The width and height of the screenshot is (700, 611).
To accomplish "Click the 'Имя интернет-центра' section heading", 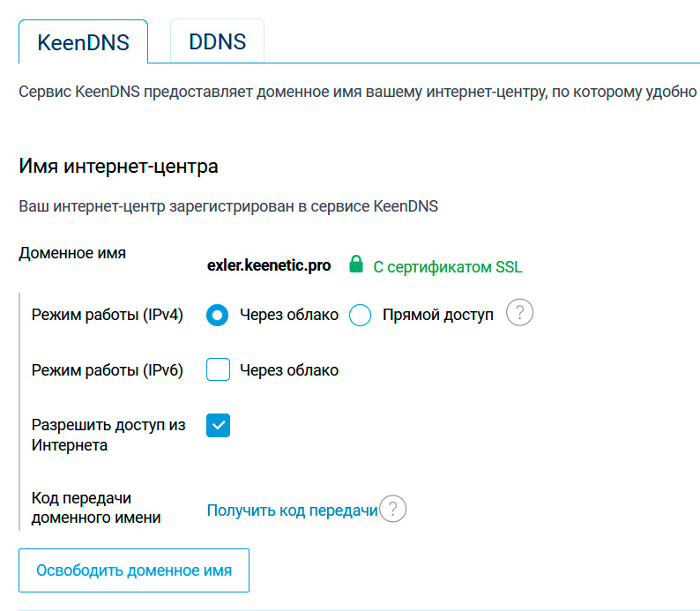I will (x=118, y=166).
